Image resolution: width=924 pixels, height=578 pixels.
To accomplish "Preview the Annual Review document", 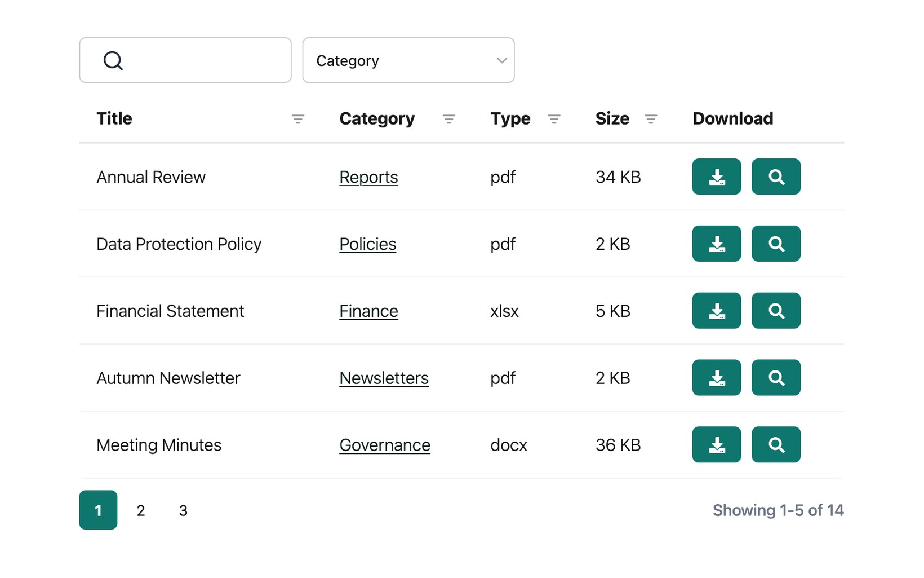I will pos(776,177).
